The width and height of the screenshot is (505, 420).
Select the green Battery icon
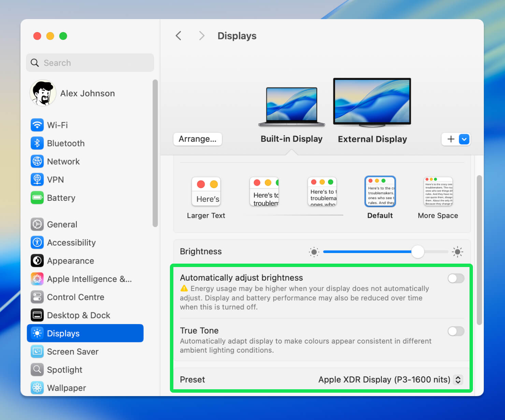point(37,198)
